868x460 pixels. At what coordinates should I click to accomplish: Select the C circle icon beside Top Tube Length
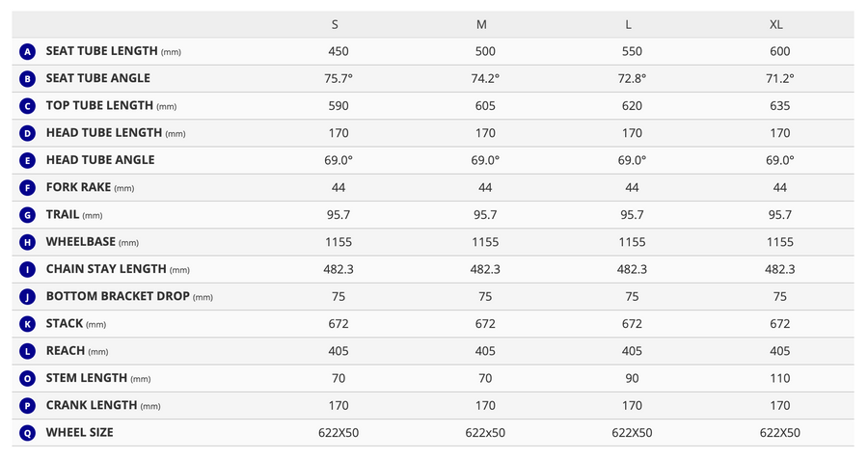[x=27, y=106]
